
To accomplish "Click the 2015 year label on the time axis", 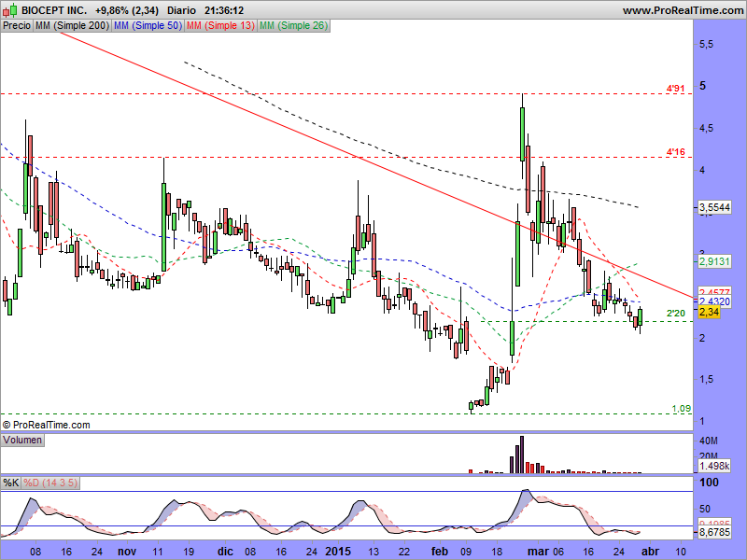I will pos(338,552).
